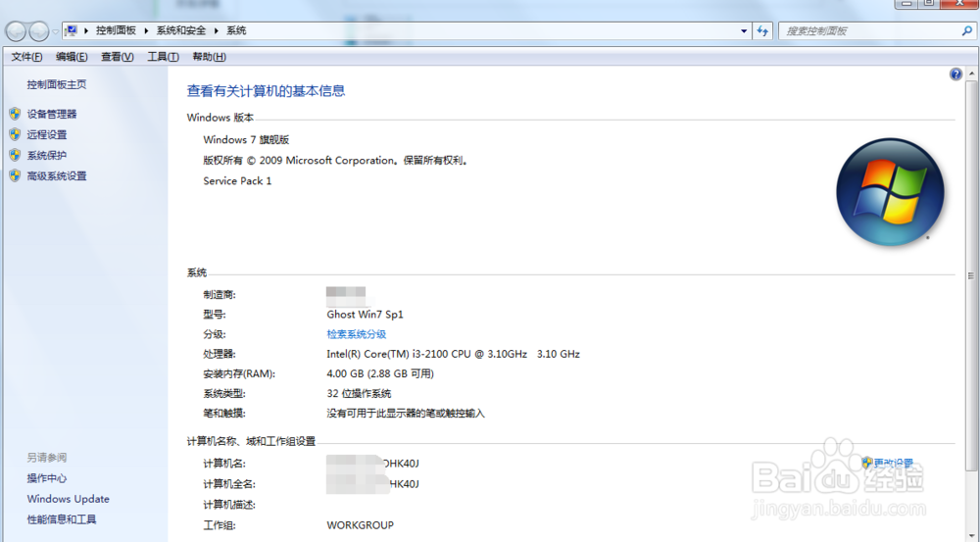Open 性能信息和工具 link
Screen dimensions: 980x542
click(62, 518)
